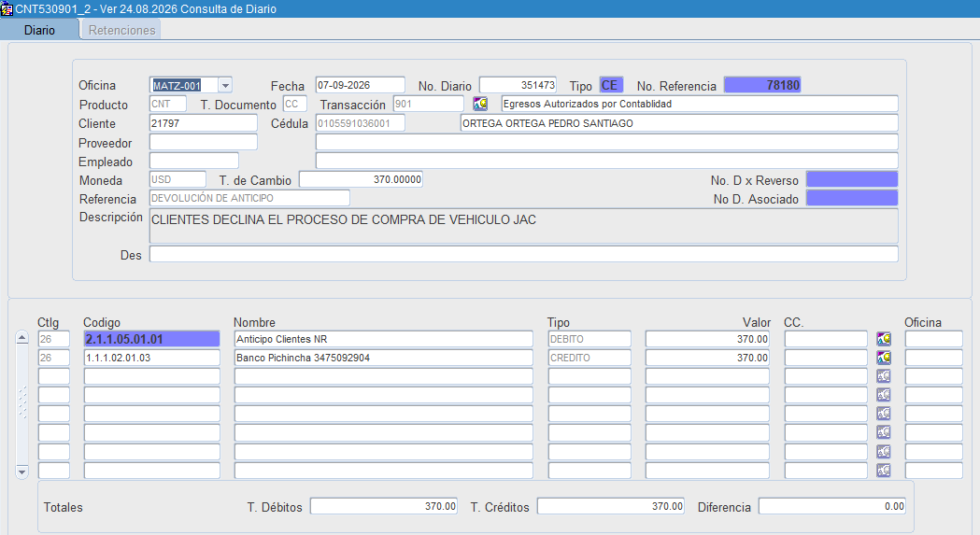Image resolution: width=980 pixels, height=535 pixels.
Task: Click the T. Créditos total field
Action: coord(611,506)
